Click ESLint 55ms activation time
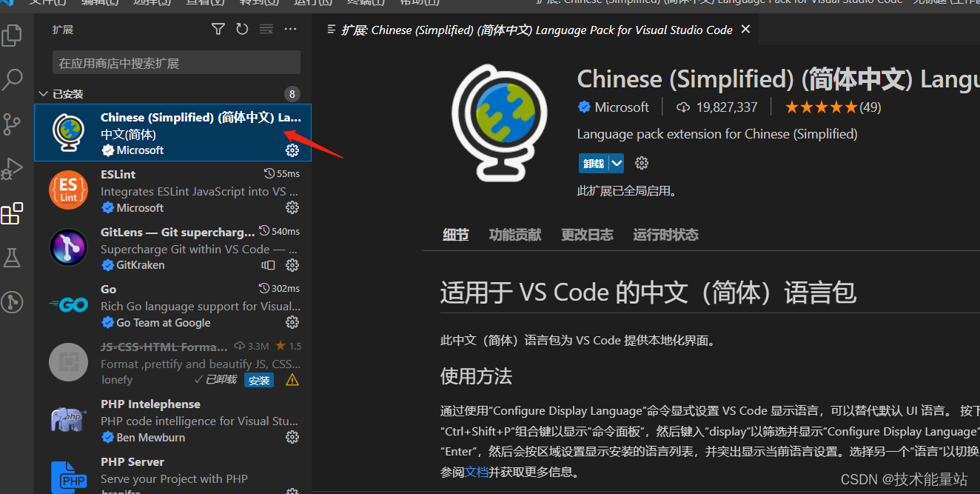Screen dimensions: 980x494 282,174
